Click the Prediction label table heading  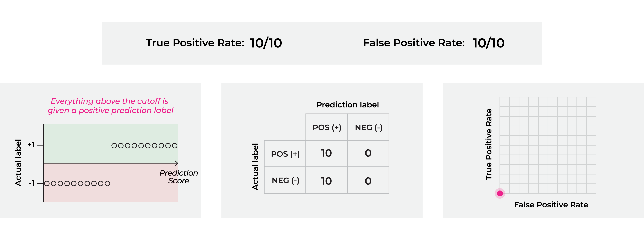click(x=347, y=105)
